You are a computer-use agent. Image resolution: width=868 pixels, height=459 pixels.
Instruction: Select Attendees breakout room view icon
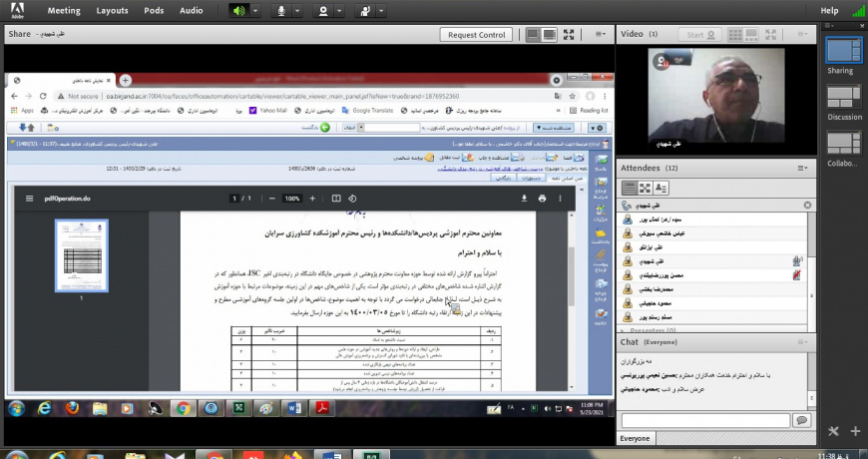tap(645, 189)
